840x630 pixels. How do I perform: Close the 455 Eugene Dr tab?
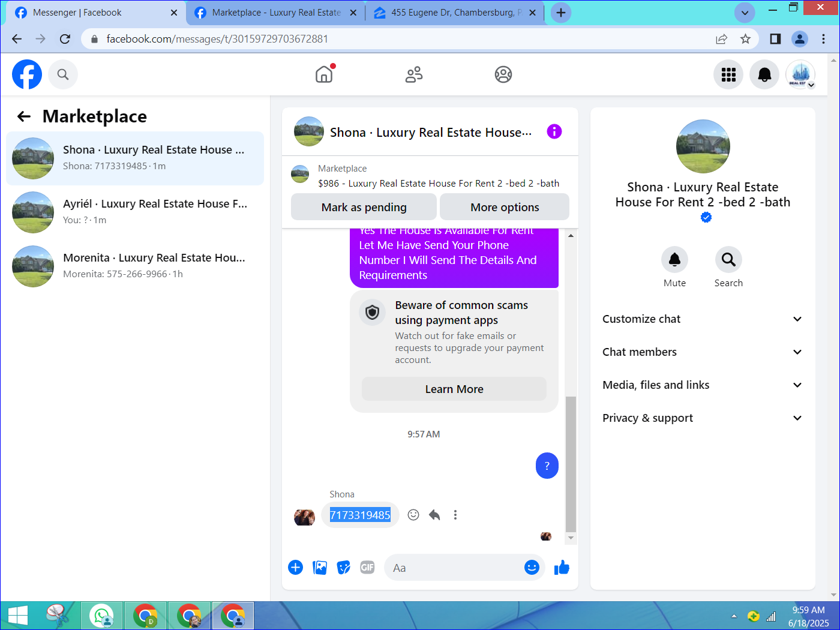click(x=532, y=13)
